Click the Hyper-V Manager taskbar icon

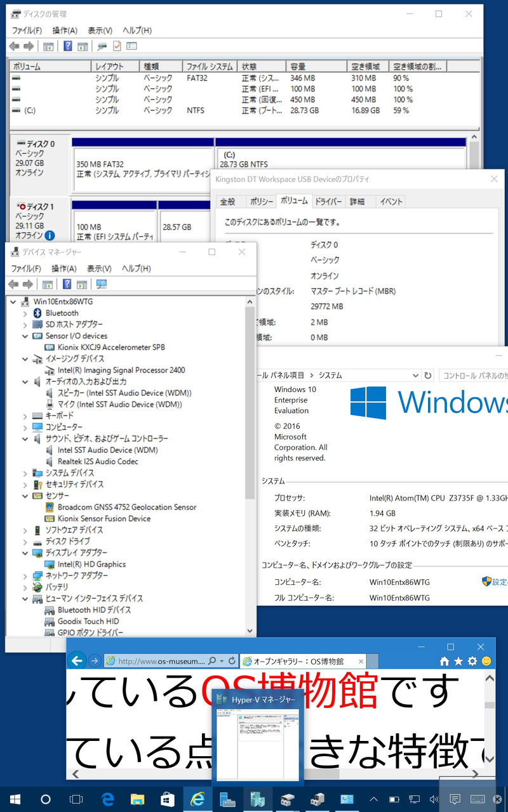[258, 799]
